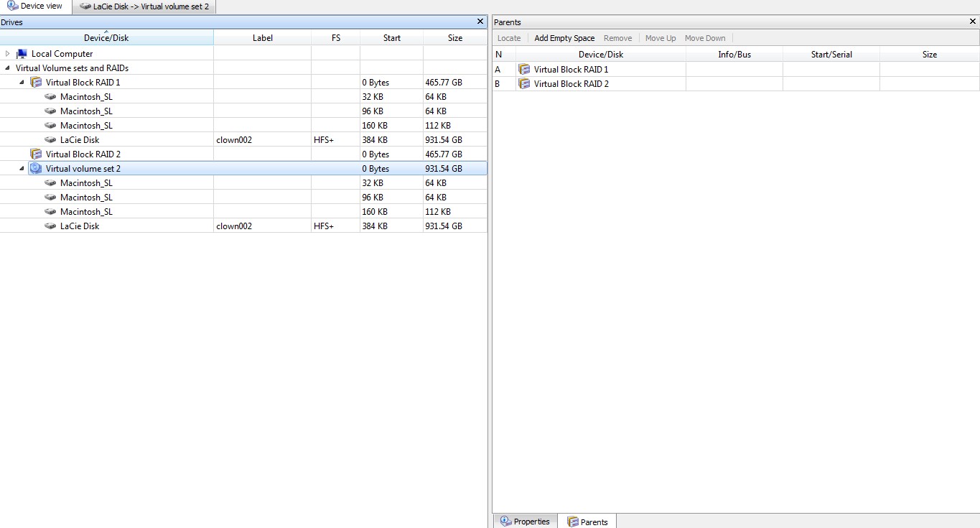
Task: Click the Size column header in Drives
Action: pyautogui.click(x=455, y=38)
